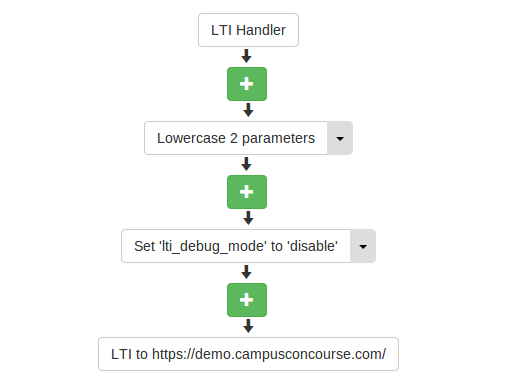Expand the Set 'lti_debug_mode' dropdown caret
This screenshot has height=384, width=506.
click(x=363, y=246)
